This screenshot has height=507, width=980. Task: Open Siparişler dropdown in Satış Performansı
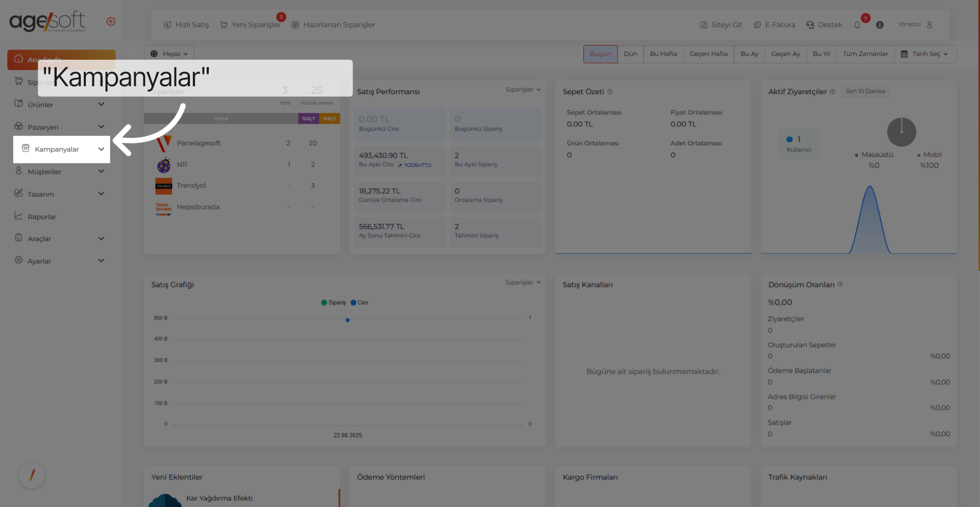point(523,89)
